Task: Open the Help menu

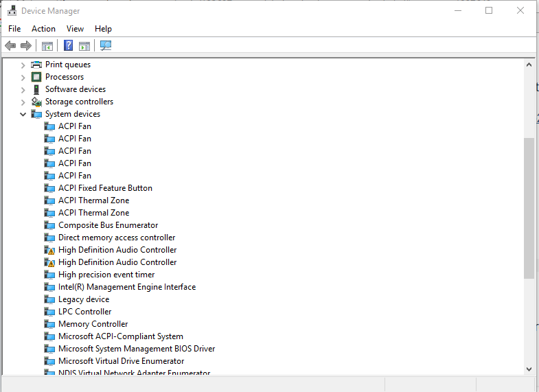Action: click(103, 29)
